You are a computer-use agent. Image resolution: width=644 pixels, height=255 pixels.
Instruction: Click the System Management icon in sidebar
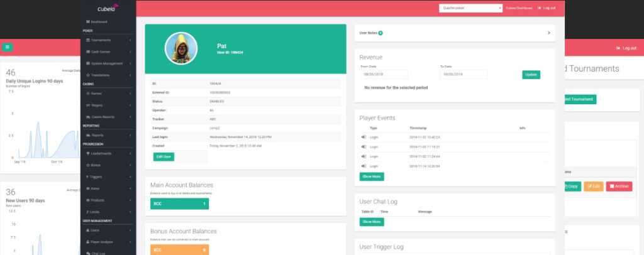click(88, 63)
